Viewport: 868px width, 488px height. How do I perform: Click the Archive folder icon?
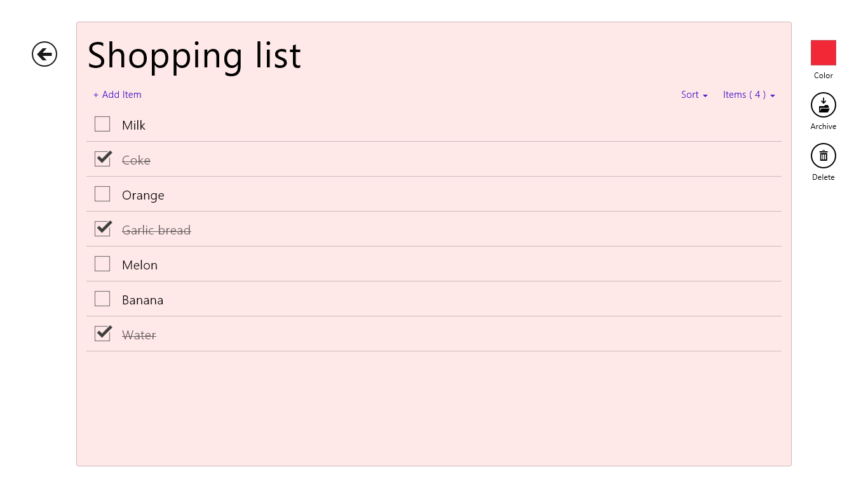click(823, 105)
